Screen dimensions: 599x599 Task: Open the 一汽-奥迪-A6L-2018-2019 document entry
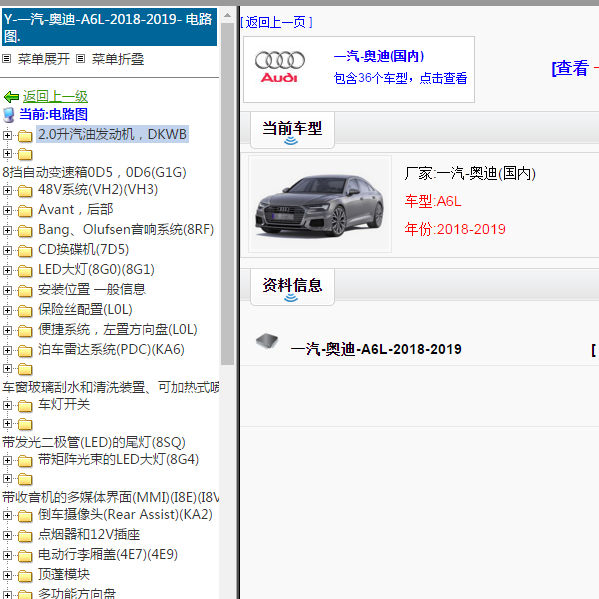point(376,349)
